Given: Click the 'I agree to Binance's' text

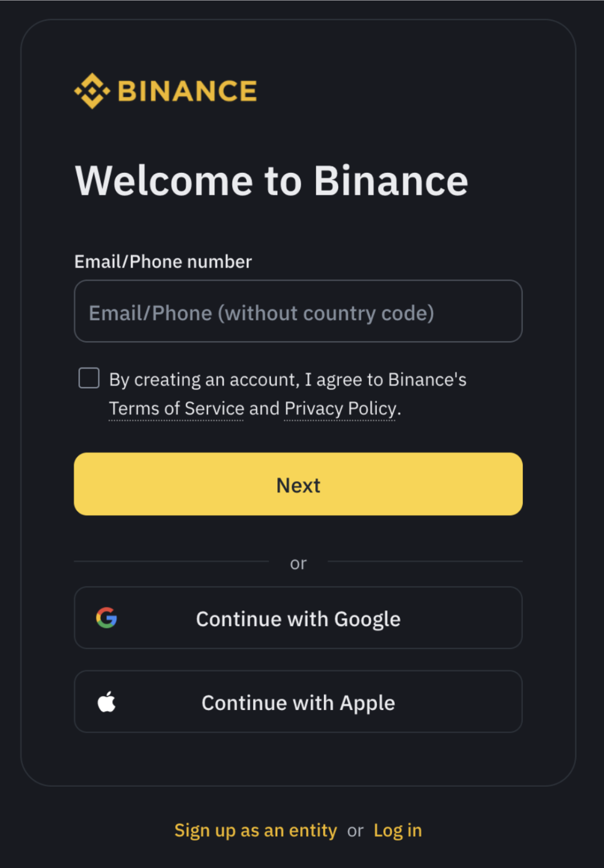Looking at the screenshot, I should pos(385,380).
